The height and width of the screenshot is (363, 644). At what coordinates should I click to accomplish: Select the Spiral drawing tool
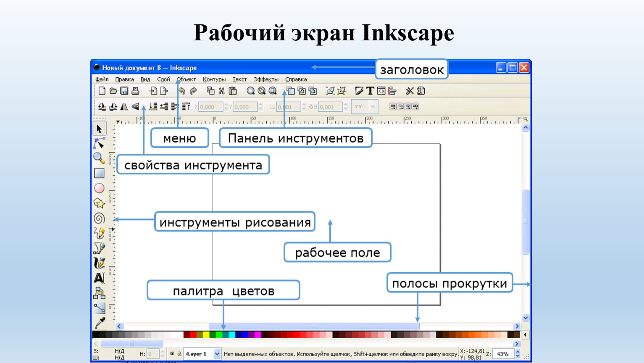[99, 218]
